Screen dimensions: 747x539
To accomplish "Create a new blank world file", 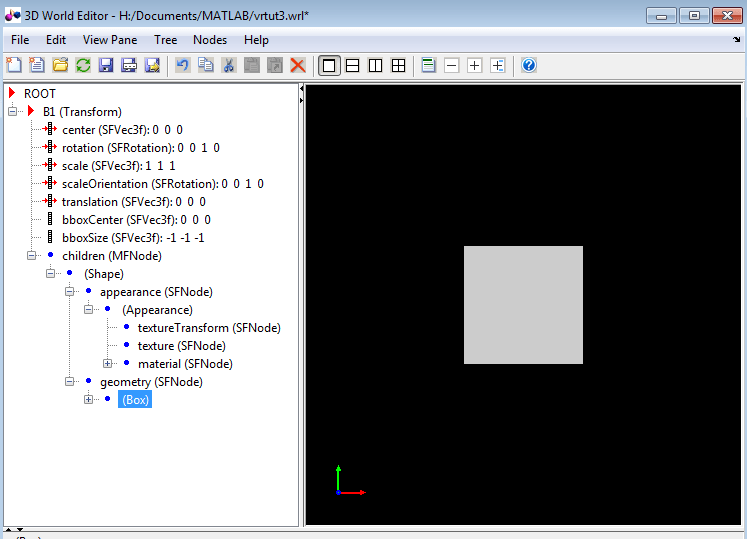I will (14, 65).
